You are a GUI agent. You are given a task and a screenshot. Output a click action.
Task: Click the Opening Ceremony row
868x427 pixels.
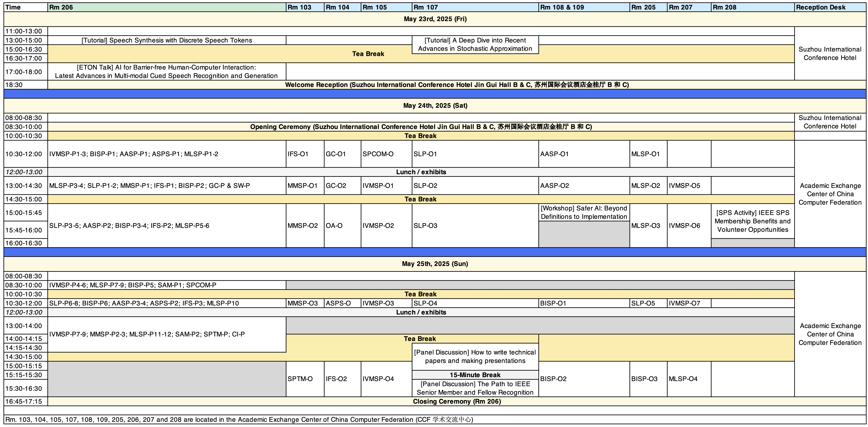tap(421, 127)
